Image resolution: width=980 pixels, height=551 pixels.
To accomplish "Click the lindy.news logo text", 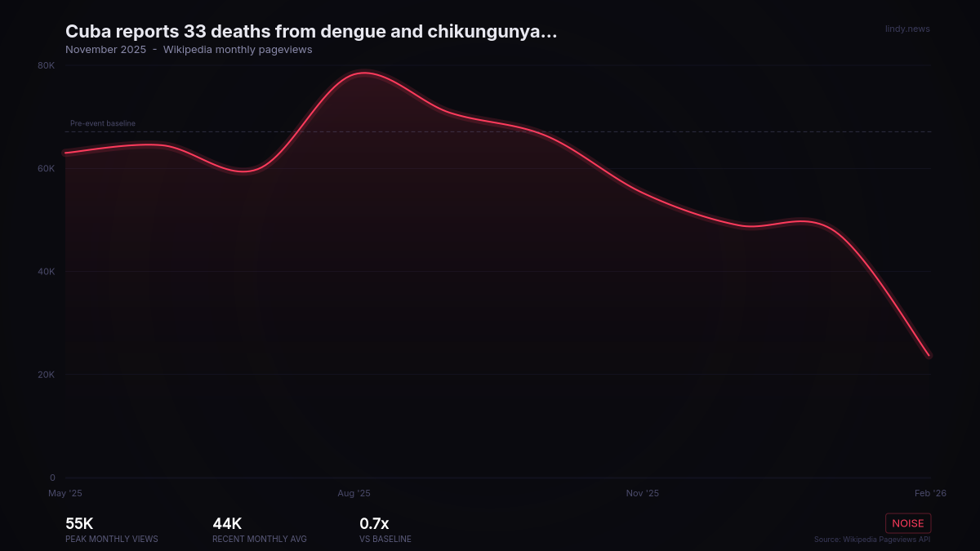I will point(908,29).
